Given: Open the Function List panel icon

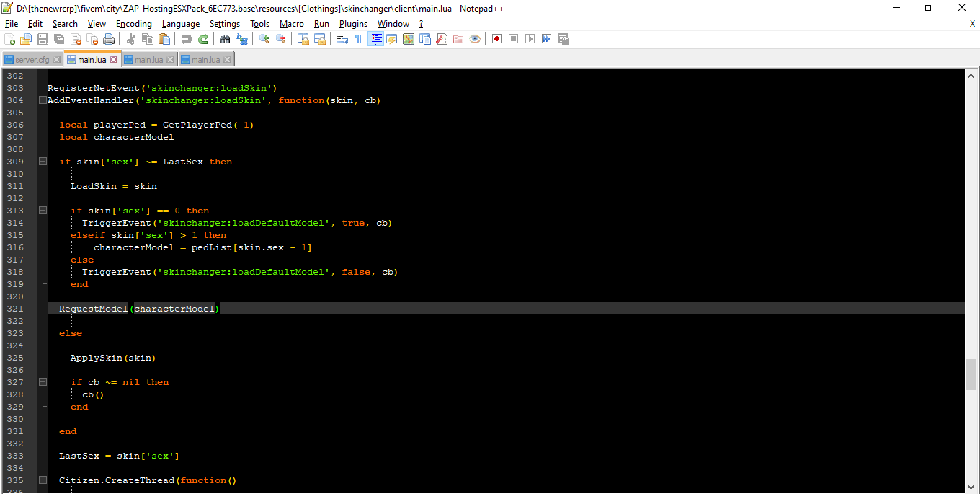Looking at the screenshot, I should click(x=442, y=39).
